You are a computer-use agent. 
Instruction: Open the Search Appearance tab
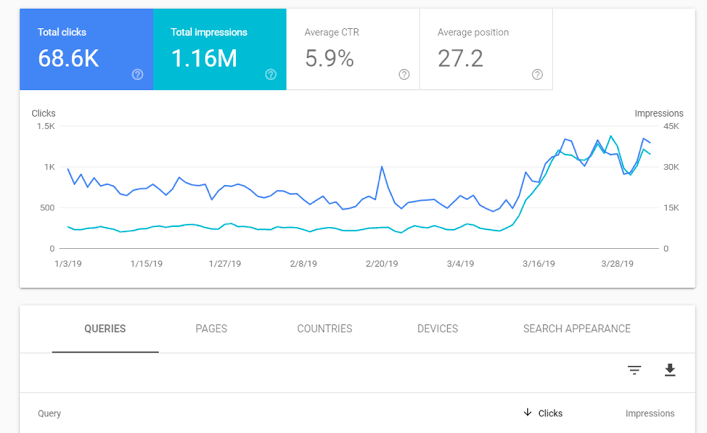coord(576,329)
